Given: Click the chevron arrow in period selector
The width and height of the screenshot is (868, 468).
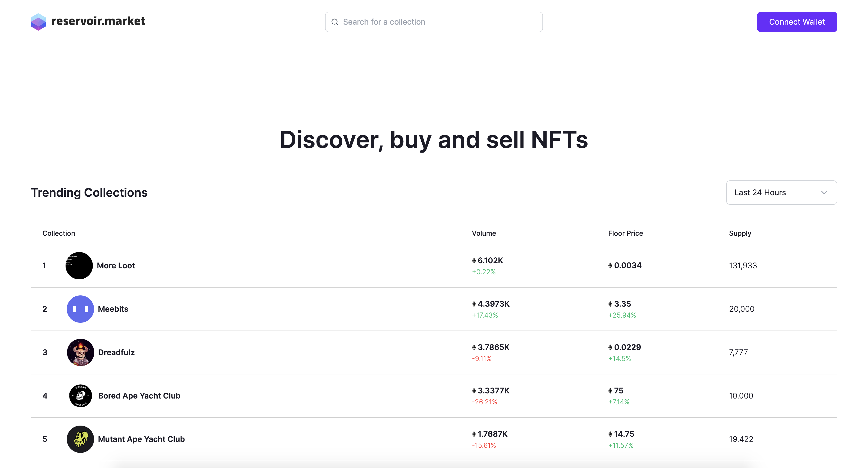Looking at the screenshot, I should point(824,193).
